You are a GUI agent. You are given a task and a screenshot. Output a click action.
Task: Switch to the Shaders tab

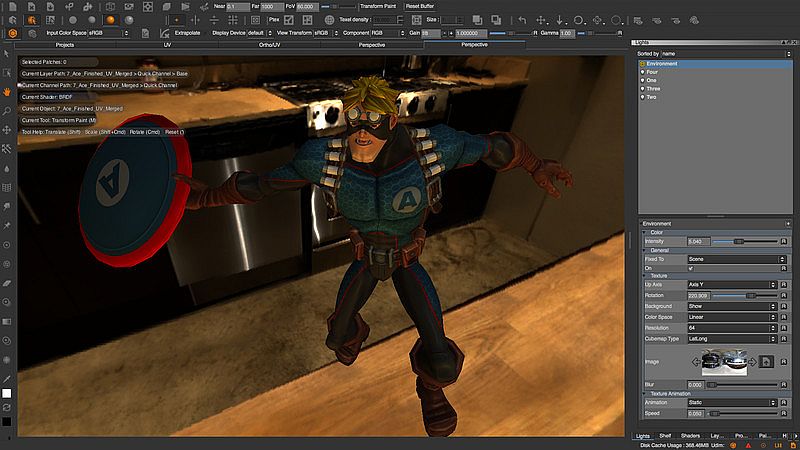690,436
